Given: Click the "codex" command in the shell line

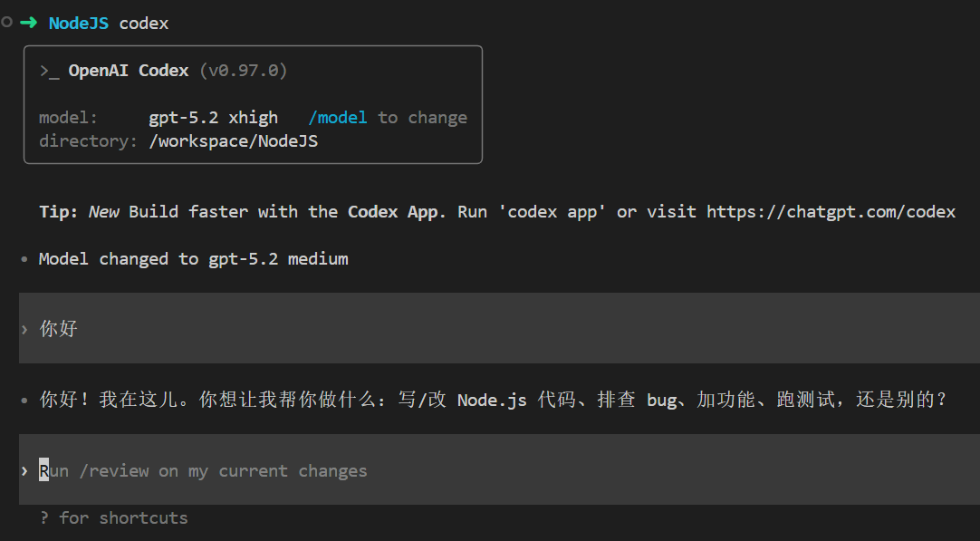Looking at the screenshot, I should tap(144, 24).
